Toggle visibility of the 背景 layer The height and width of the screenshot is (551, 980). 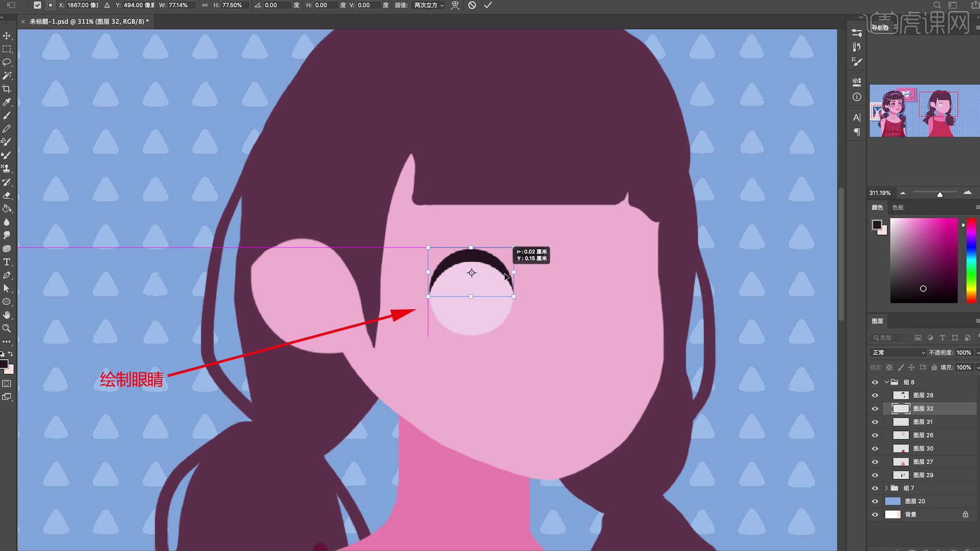point(875,514)
